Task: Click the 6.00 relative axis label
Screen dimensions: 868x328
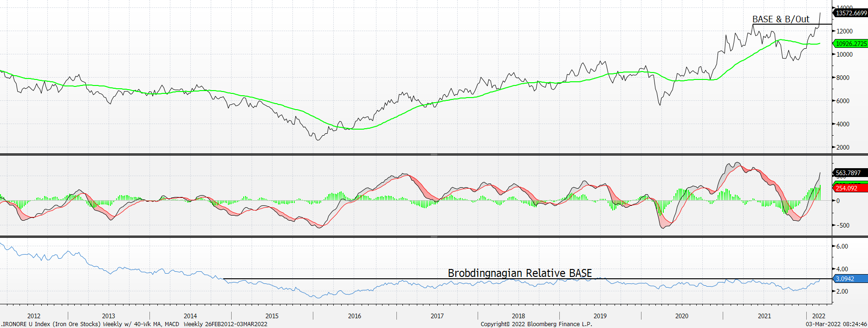Action: tap(842, 246)
